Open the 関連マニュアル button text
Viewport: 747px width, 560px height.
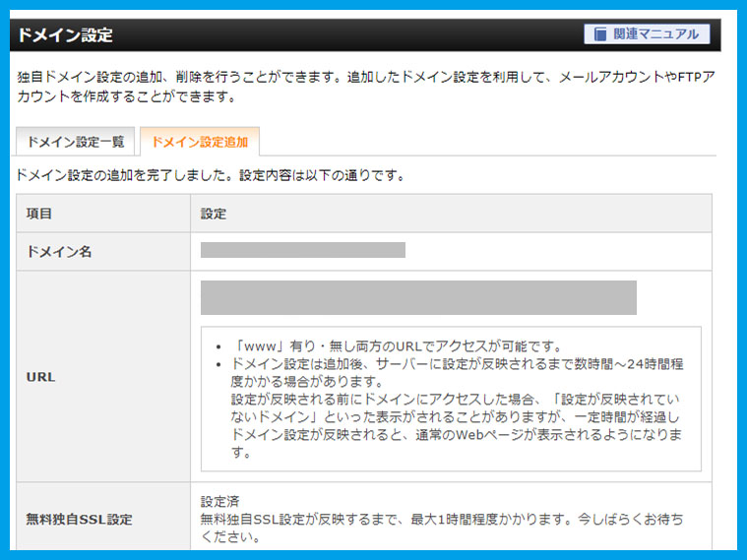(x=655, y=34)
